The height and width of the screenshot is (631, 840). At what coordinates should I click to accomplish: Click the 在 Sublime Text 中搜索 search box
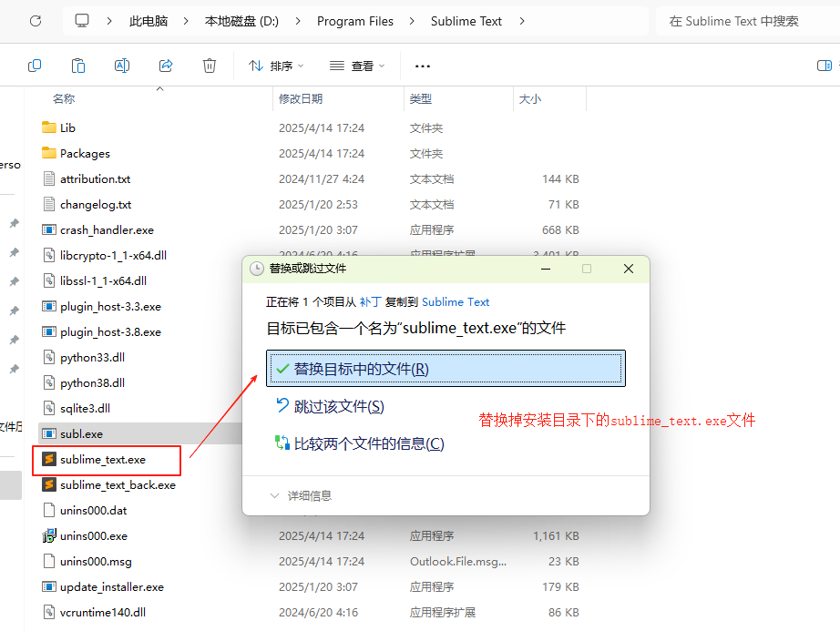coord(748,21)
